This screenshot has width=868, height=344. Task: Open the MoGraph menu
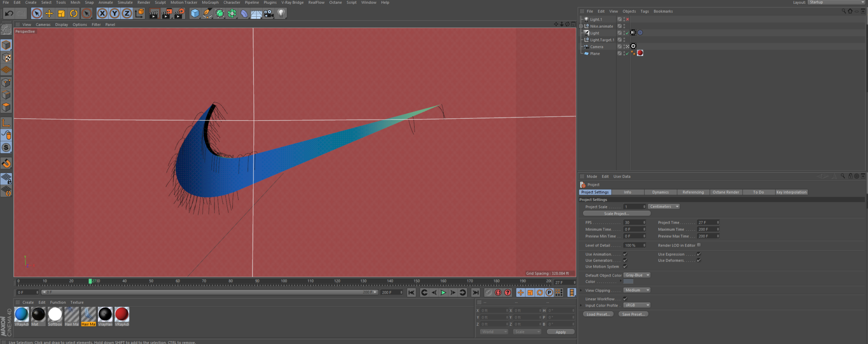click(210, 3)
